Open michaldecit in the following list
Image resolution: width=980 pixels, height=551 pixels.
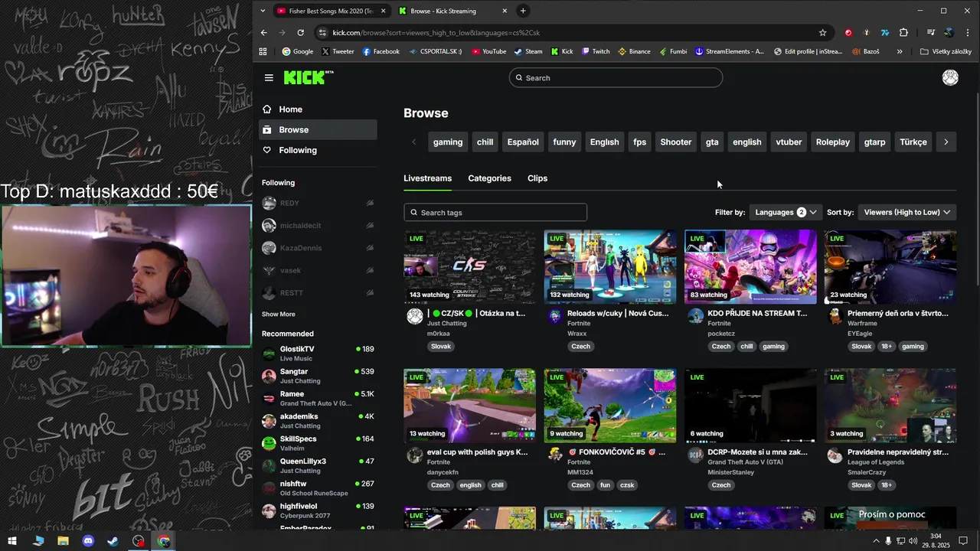coord(318,226)
